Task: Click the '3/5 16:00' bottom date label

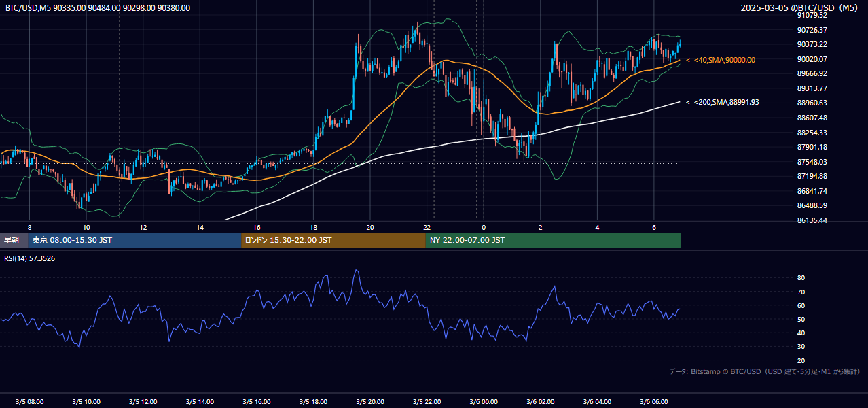Action: (257, 402)
